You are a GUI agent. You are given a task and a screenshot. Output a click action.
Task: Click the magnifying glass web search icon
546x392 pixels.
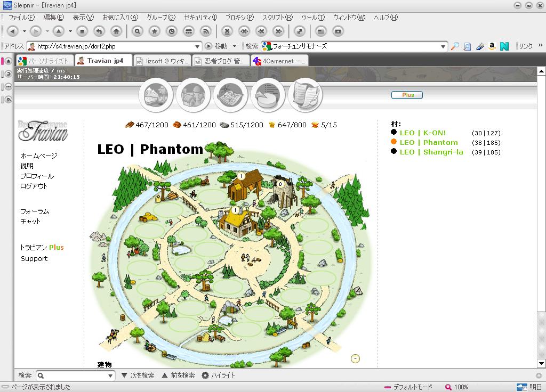[x=455, y=46]
